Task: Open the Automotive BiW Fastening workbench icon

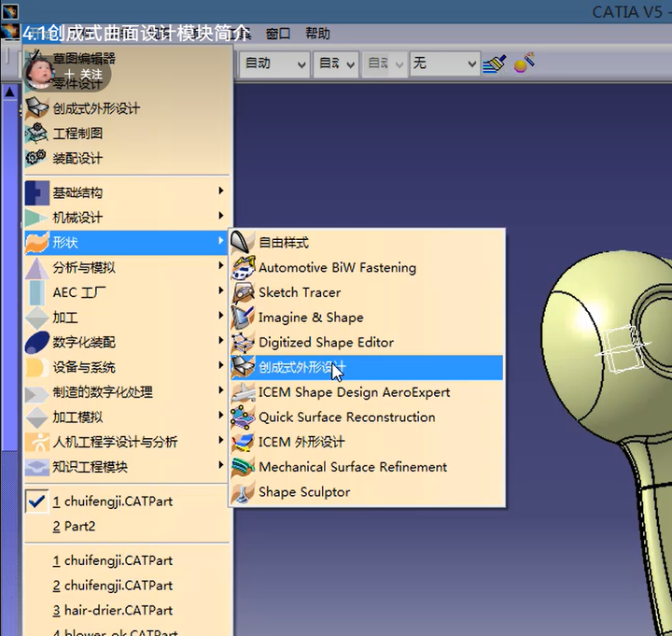Action: (x=244, y=267)
